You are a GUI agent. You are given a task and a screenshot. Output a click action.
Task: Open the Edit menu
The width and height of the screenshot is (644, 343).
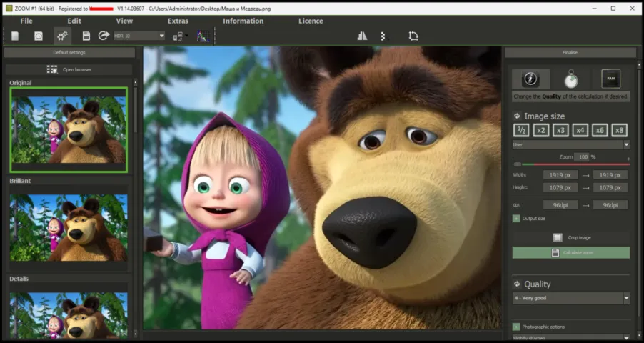pos(74,21)
